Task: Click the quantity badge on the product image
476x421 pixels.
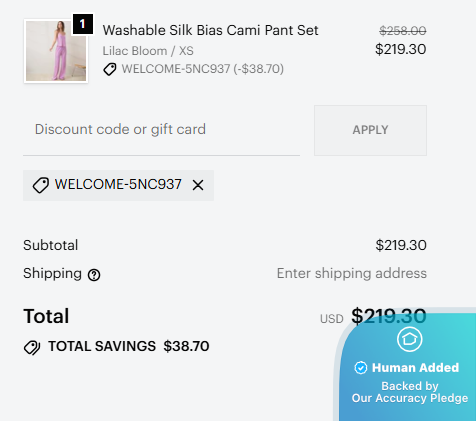Action: pyautogui.click(x=83, y=24)
